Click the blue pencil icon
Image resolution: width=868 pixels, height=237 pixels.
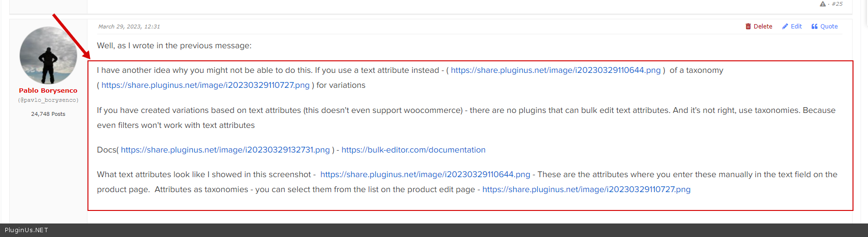point(785,27)
